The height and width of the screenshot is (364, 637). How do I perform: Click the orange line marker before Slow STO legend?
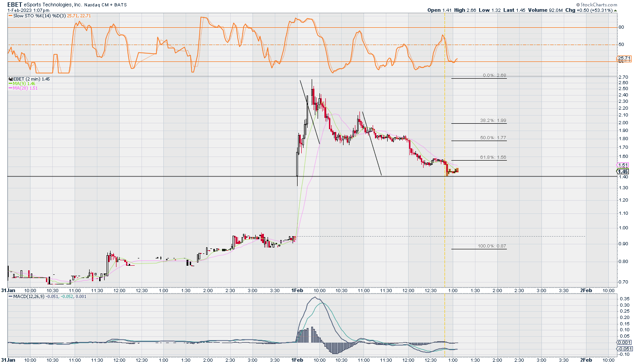pos(10,16)
